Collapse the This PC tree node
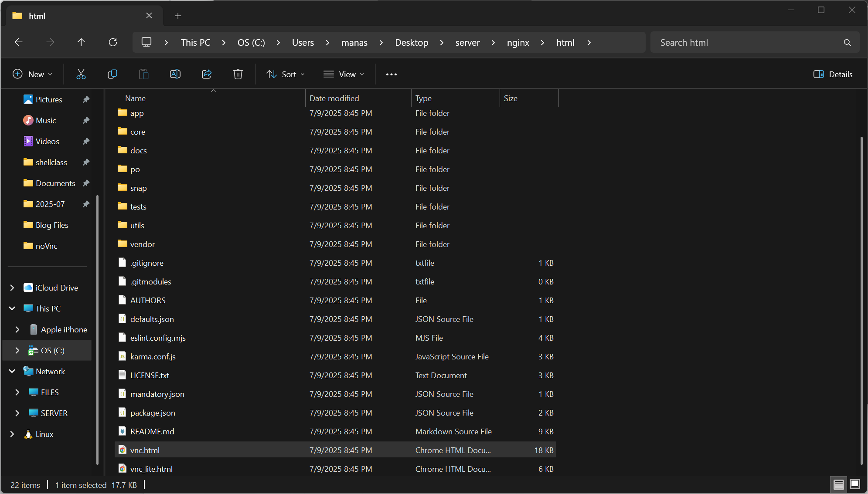The height and width of the screenshot is (494, 868). 12,309
